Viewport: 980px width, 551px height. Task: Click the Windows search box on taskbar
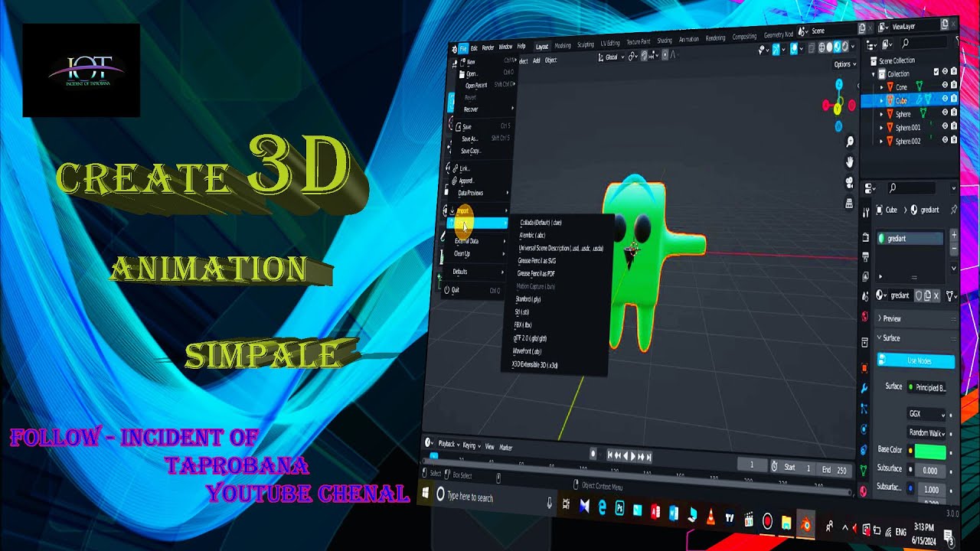[x=495, y=497]
